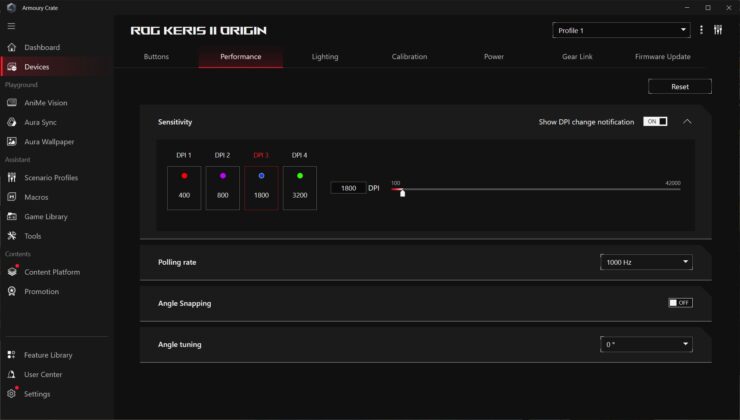Click the purple DPI 2 color dot

pyautogui.click(x=223, y=176)
